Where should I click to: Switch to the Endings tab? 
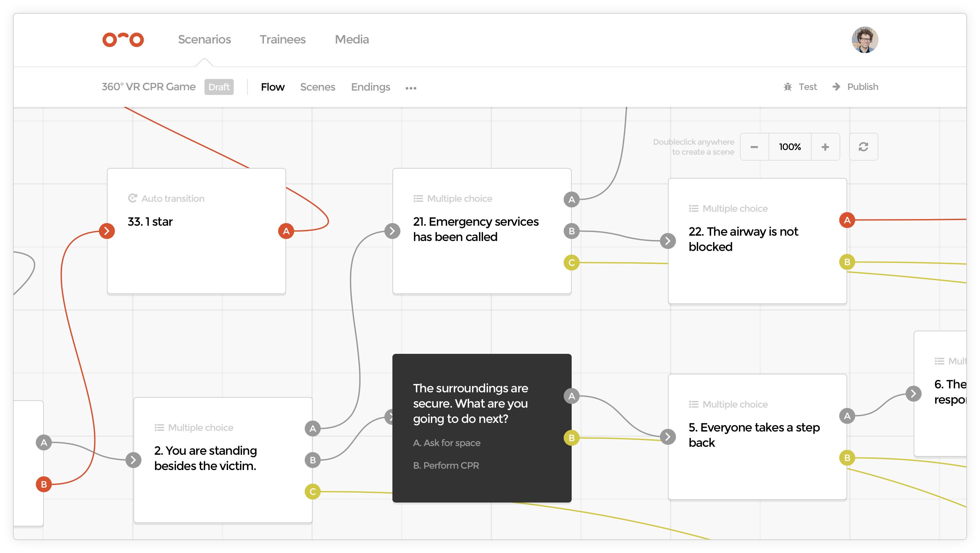370,87
